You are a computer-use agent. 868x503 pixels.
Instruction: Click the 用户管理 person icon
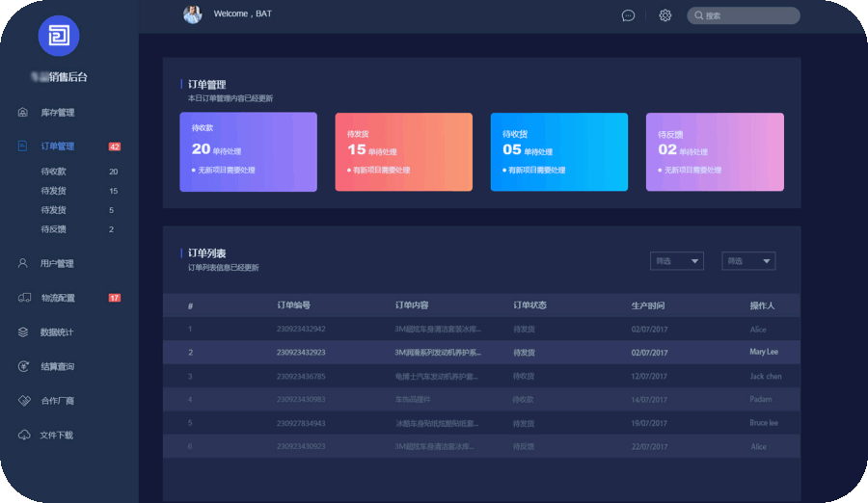click(x=23, y=263)
